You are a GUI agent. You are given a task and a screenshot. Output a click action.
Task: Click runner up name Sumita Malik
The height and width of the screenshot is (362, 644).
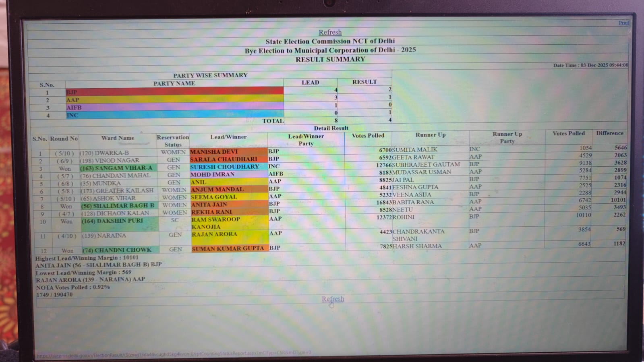414,149
